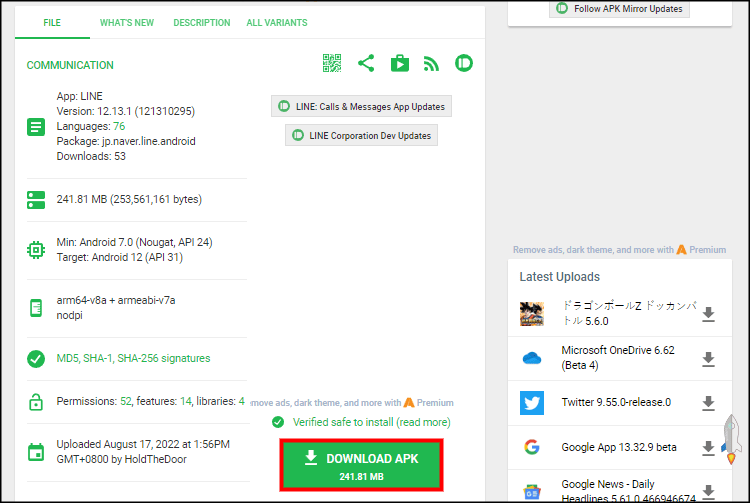The image size is (750, 503).
Task: Click the DOWNLOAD APK button
Action: pyautogui.click(x=362, y=465)
